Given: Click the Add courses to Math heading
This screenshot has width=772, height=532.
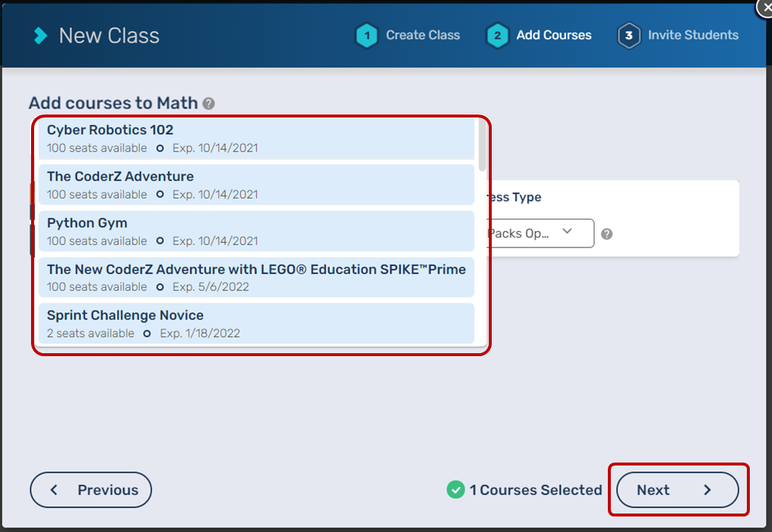Looking at the screenshot, I should [113, 103].
